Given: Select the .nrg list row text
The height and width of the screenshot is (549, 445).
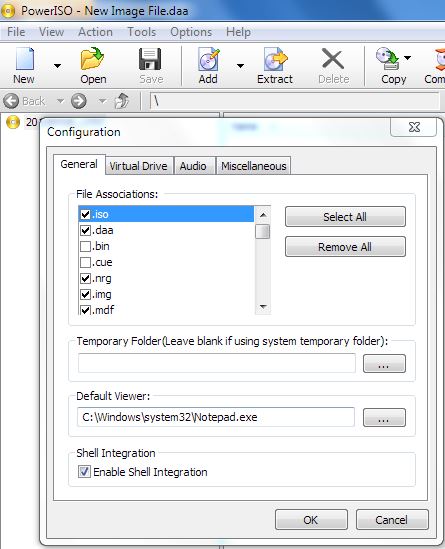Looking at the screenshot, I should point(102,278).
